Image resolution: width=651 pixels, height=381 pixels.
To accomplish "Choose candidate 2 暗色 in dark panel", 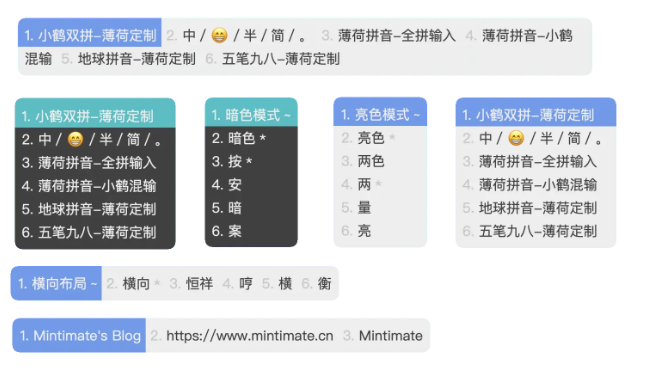I will [x=251, y=138].
